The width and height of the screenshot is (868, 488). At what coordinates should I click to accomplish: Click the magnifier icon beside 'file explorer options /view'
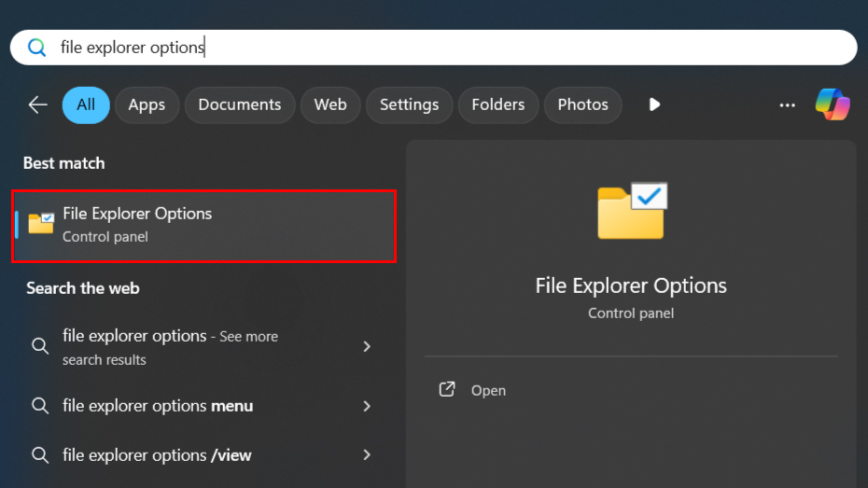(x=40, y=455)
